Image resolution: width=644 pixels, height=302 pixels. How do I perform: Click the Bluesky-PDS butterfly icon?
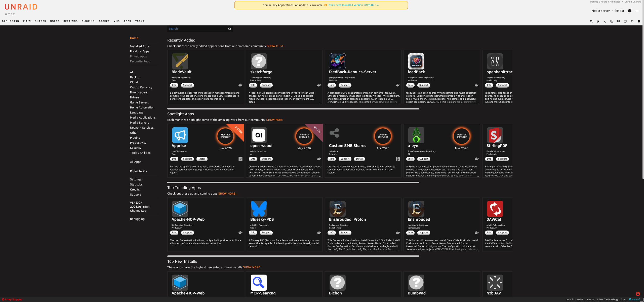point(259,209)
